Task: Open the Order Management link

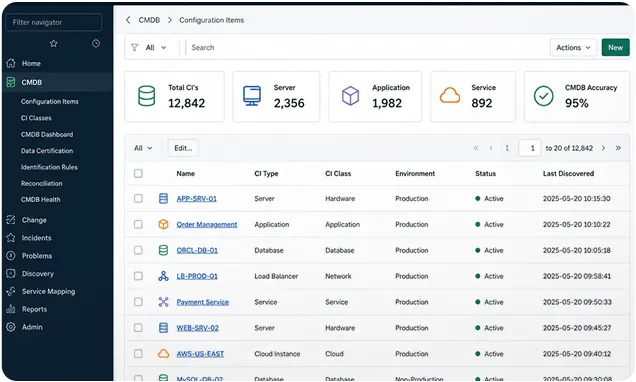Action: click(207, 224)
